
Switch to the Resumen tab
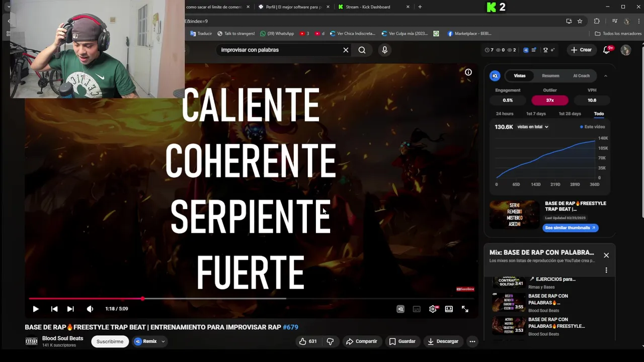550,76
